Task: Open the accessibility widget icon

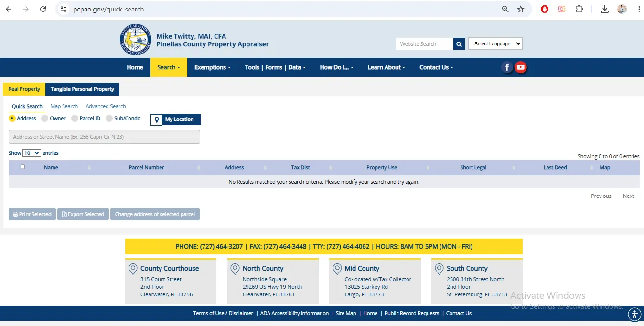Action: pos(634,314)
